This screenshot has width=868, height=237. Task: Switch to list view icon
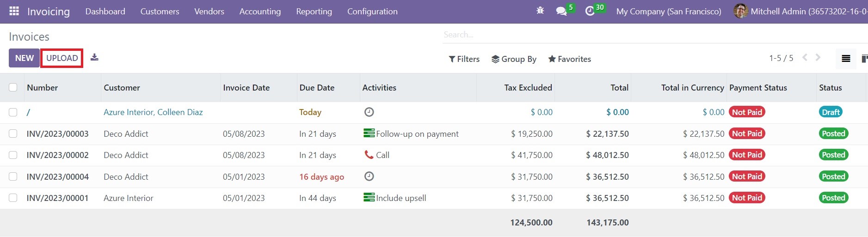846,59
